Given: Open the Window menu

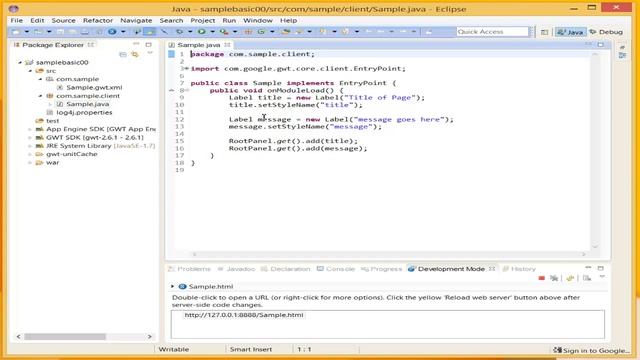Looking at the screenshot, I should 258,20.
